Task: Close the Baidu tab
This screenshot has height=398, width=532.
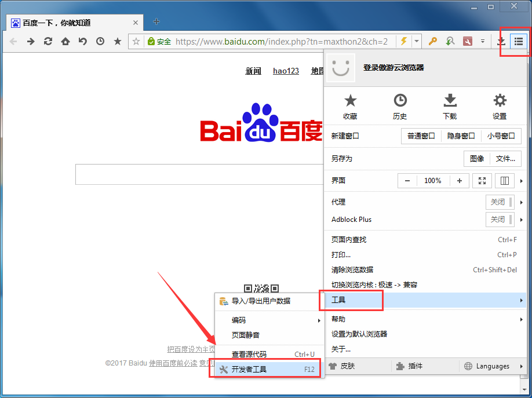Action: click(x=136, y=23)
